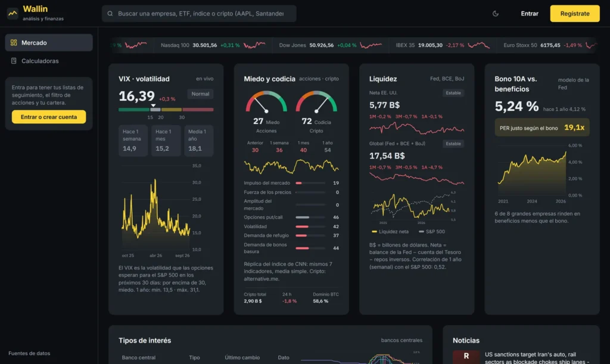Screen dimensions: 610x364
Task: Click the Cripto greed gauge
Action: pyautogui.click(x=316, y=102)
